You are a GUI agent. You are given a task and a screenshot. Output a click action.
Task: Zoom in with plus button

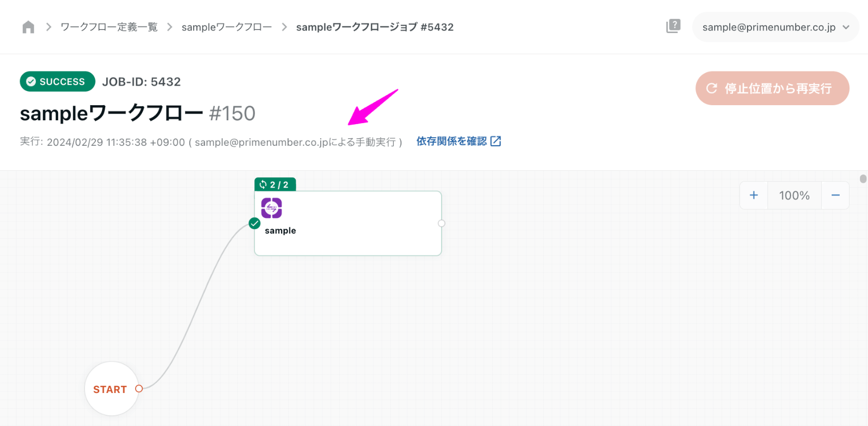pyautogui.click(x=754, y=195)
